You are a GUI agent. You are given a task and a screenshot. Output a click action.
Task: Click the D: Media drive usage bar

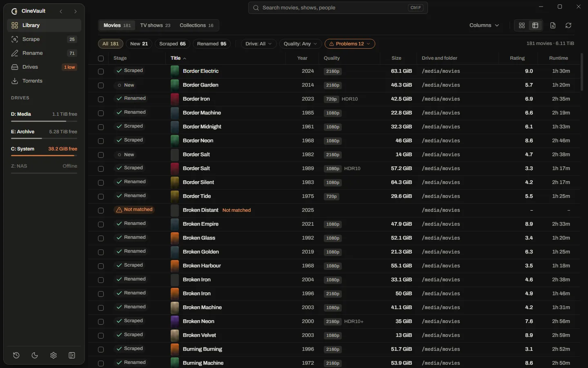[44, 121]
